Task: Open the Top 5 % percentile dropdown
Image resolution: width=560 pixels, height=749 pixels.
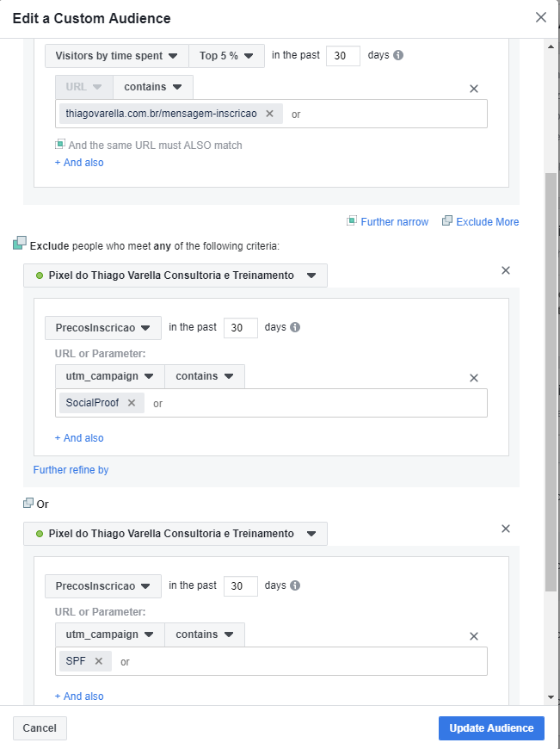Action: [226, 56]
